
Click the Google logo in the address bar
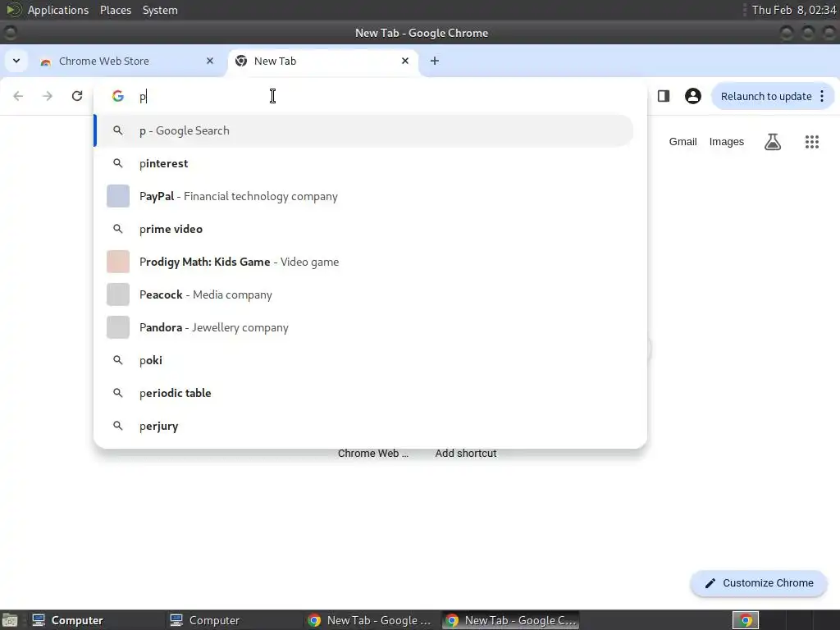click(x=118, y=96)
